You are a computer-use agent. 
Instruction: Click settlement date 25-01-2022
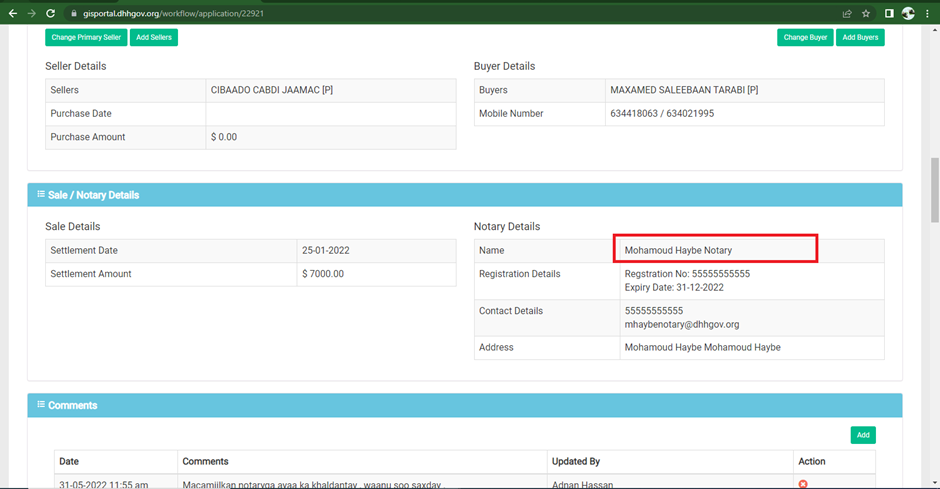point(326,250)
